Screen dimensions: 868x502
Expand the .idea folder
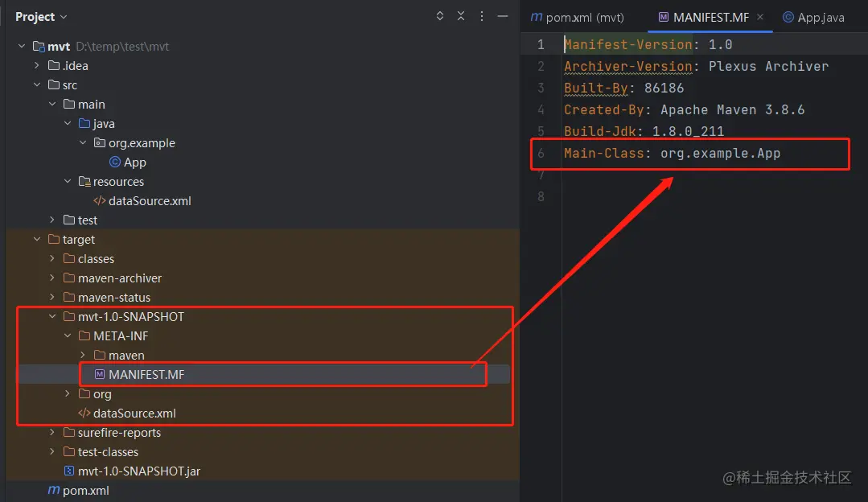coord(37,65)
